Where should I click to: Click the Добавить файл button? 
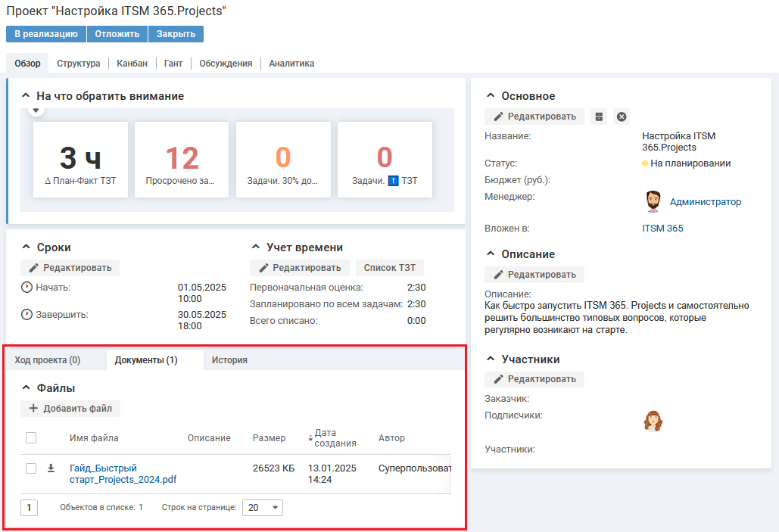coord(70,409)
